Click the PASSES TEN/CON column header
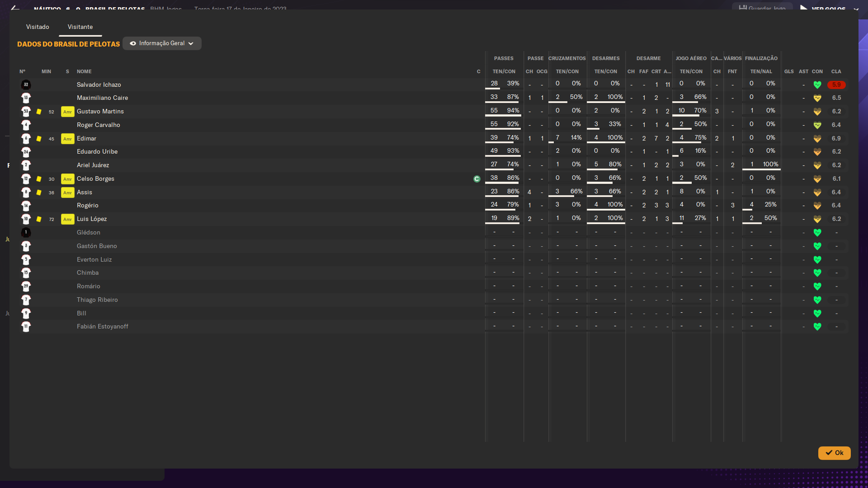This screenshot has width=868, height=488. [x=504, y=71]
